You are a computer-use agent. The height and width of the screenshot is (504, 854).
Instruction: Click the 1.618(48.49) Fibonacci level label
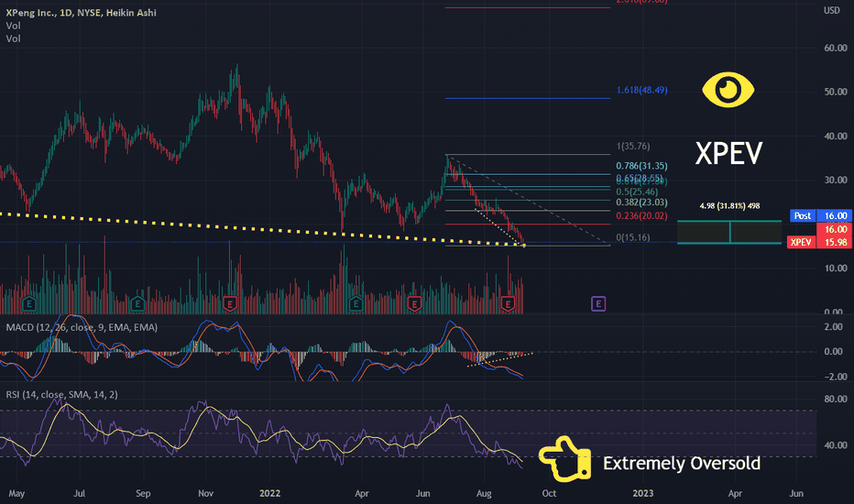641,90
